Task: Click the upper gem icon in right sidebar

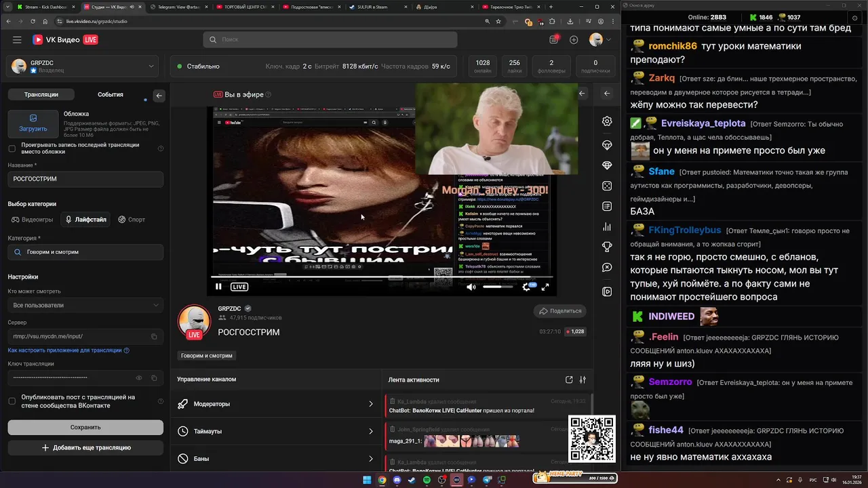Action: [x=607, y=145]
